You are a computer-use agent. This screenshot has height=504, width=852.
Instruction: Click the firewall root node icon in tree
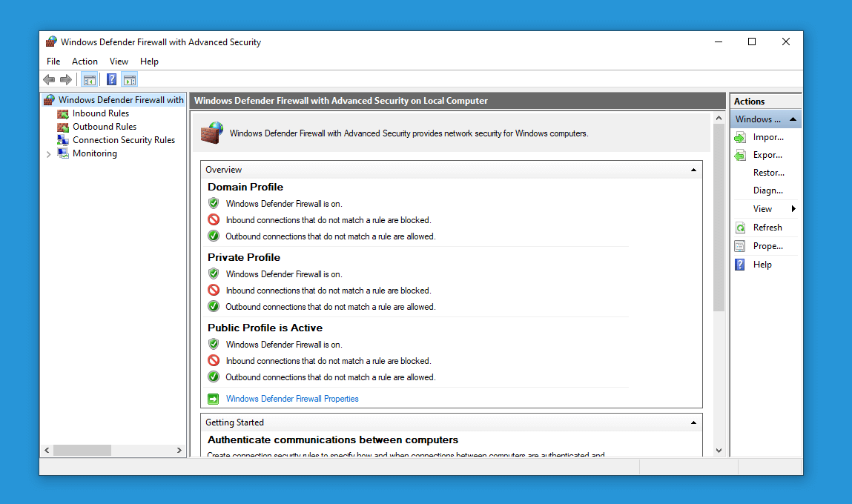[50, 100]
